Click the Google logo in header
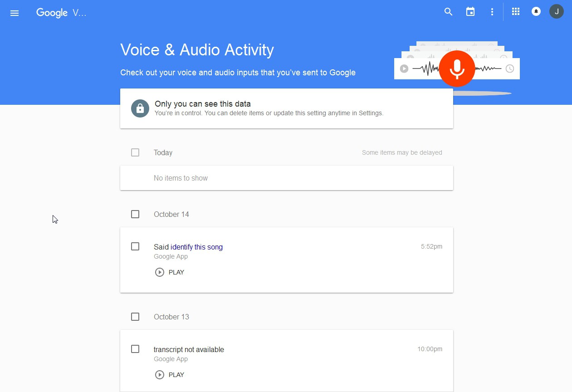 pyautogui.click(x=52, y=13)
